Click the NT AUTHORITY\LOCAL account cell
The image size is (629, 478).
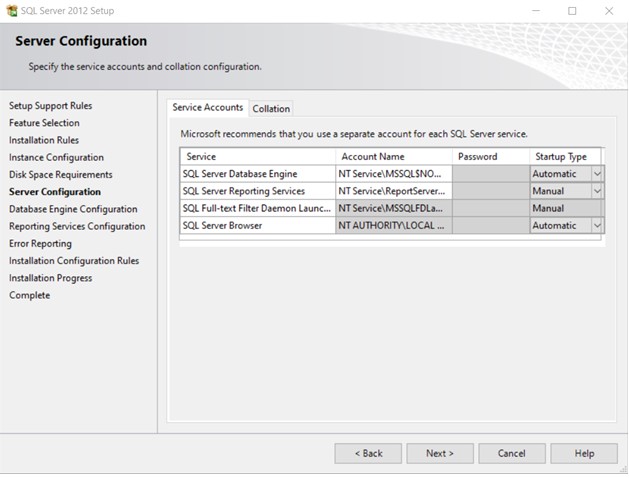[394, 226]
